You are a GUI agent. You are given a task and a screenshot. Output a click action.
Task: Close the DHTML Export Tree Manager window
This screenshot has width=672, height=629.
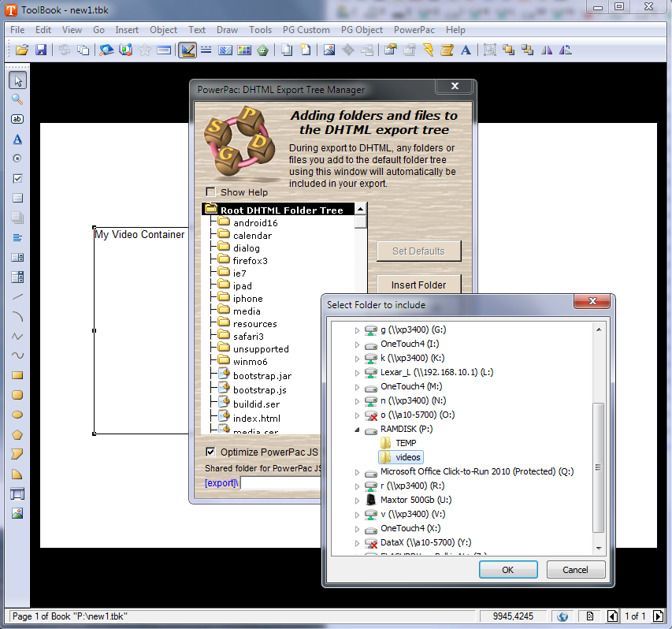click(455, 86)
